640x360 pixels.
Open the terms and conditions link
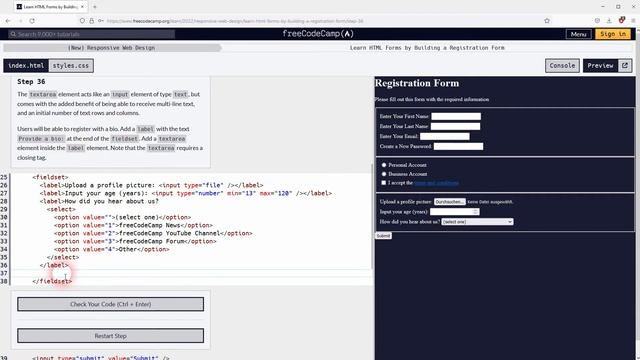436,183
